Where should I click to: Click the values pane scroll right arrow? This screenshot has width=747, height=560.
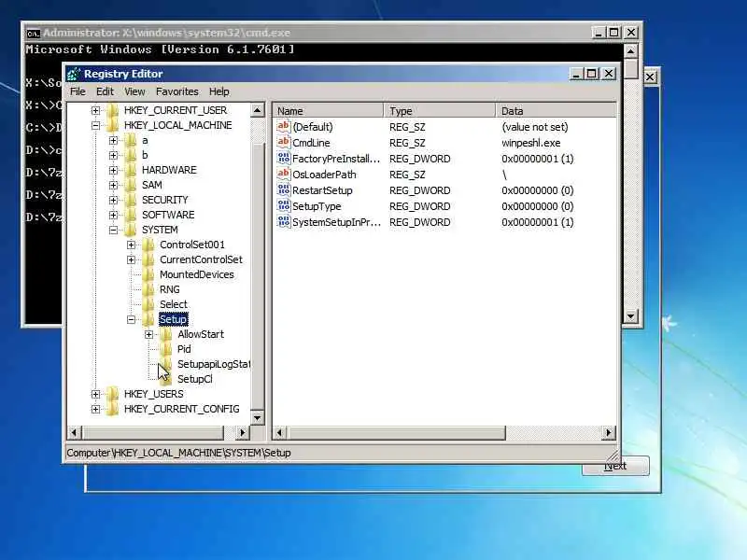[x=609, y=432]
